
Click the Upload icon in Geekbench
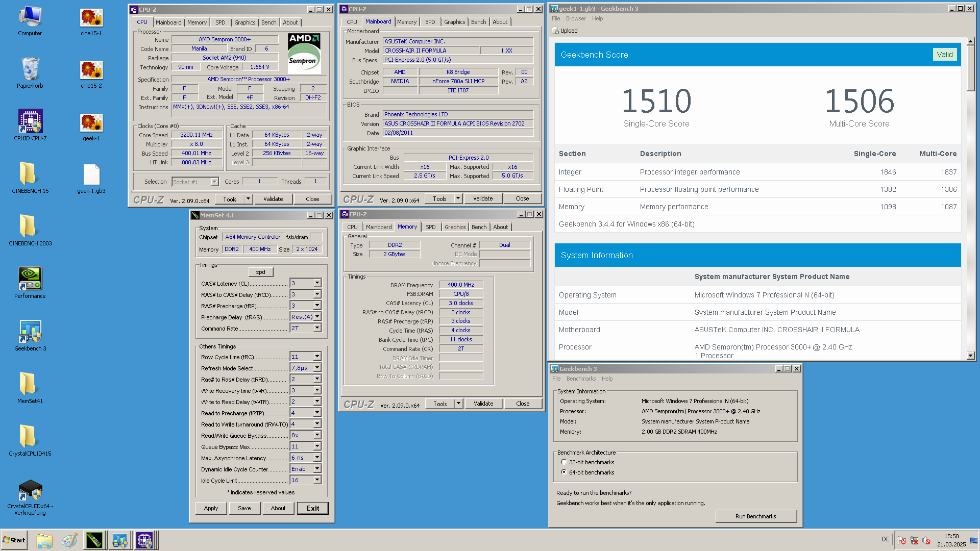pos(556,31)
